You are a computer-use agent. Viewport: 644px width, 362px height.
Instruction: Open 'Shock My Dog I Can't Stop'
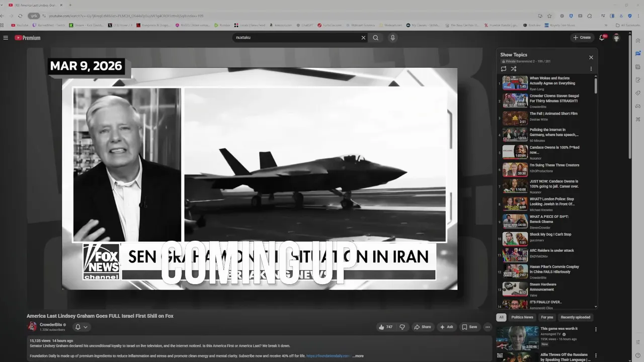(546, 238)
